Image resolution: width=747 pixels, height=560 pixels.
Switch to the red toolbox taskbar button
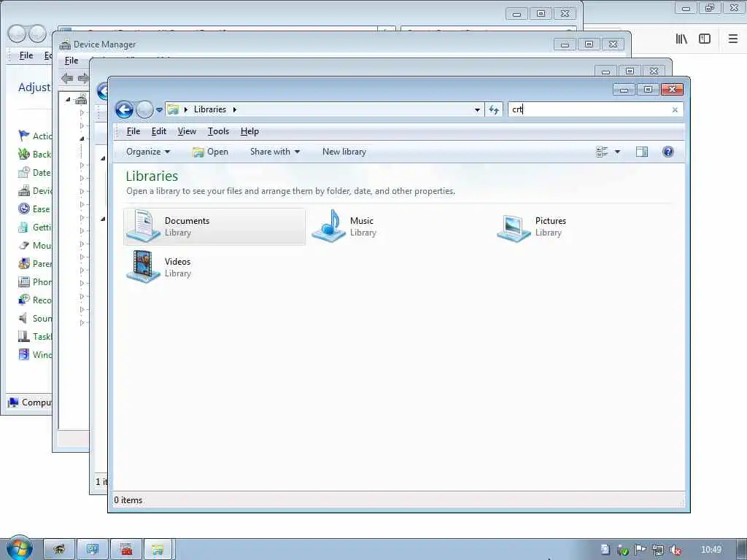pyautogui.click(x=126, y=550)
